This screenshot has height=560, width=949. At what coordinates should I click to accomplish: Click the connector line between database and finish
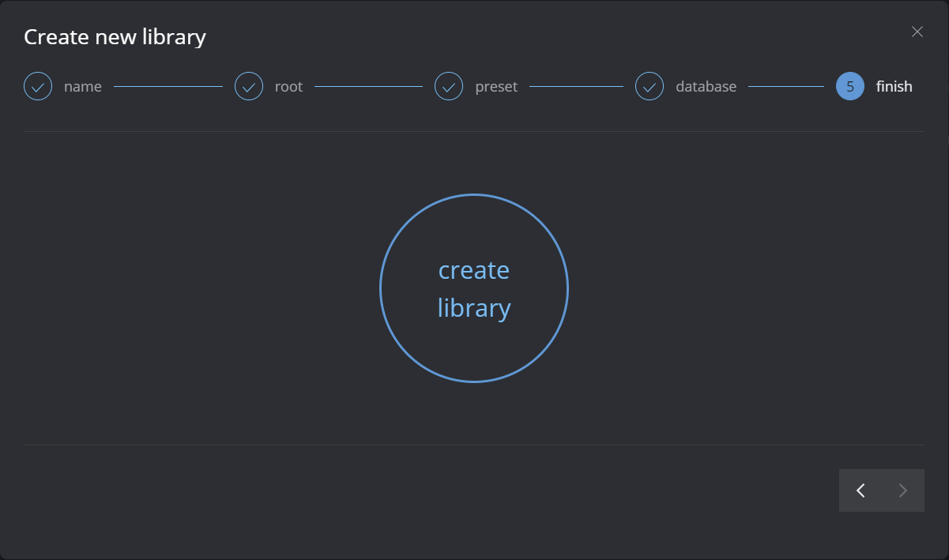[785, 86]
